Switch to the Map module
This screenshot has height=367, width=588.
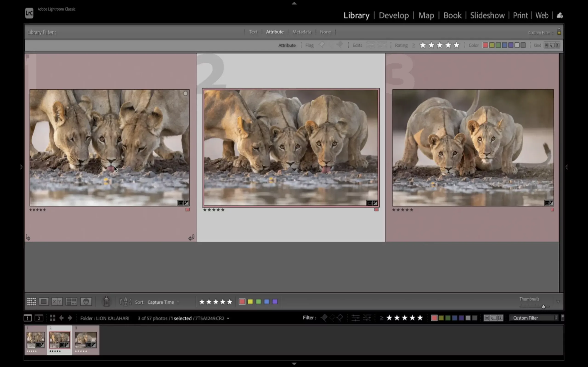coord(426,15)
